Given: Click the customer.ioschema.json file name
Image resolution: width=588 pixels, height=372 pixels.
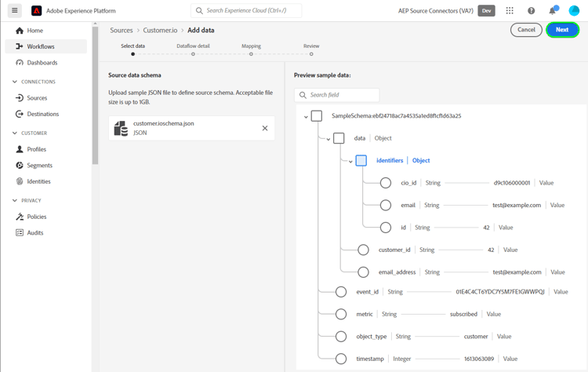Looking at the screenshot, I should 164,123.
